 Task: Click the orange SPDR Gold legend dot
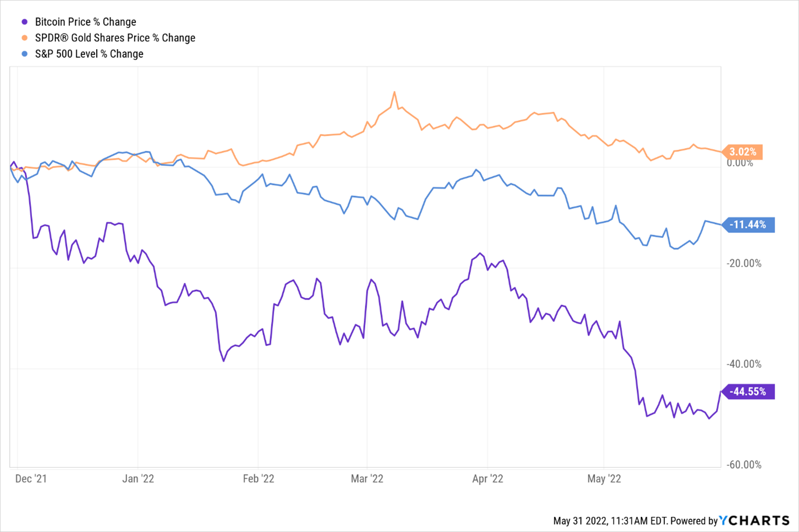tap(25, 38)
